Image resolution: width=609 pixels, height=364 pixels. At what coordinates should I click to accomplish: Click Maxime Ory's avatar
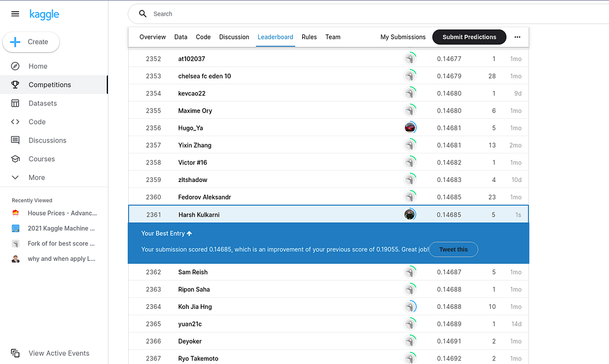[x=409, y=111]
